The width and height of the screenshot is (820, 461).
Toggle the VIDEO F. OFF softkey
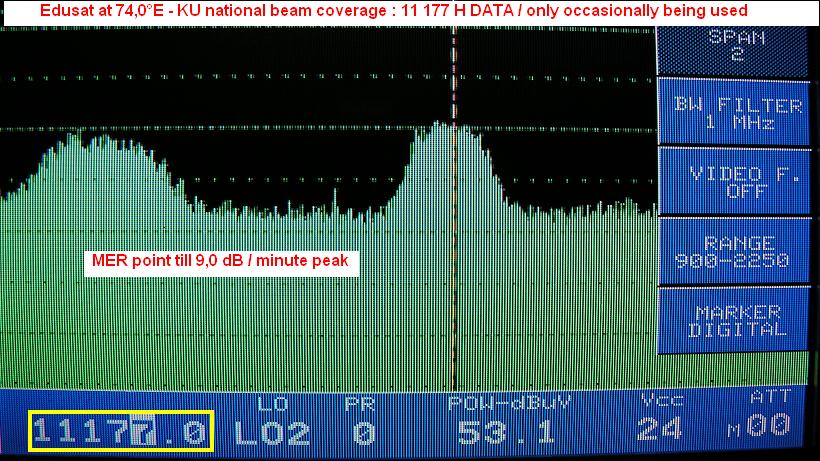click(x=734, y=182)
